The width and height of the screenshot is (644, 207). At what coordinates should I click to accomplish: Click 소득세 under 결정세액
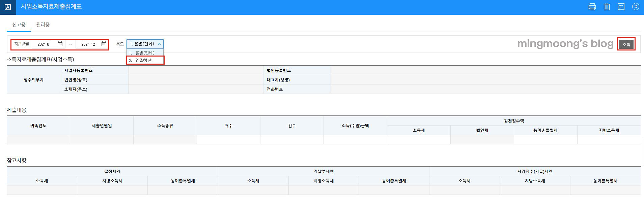pyautogui.click(x=42, y=181)
